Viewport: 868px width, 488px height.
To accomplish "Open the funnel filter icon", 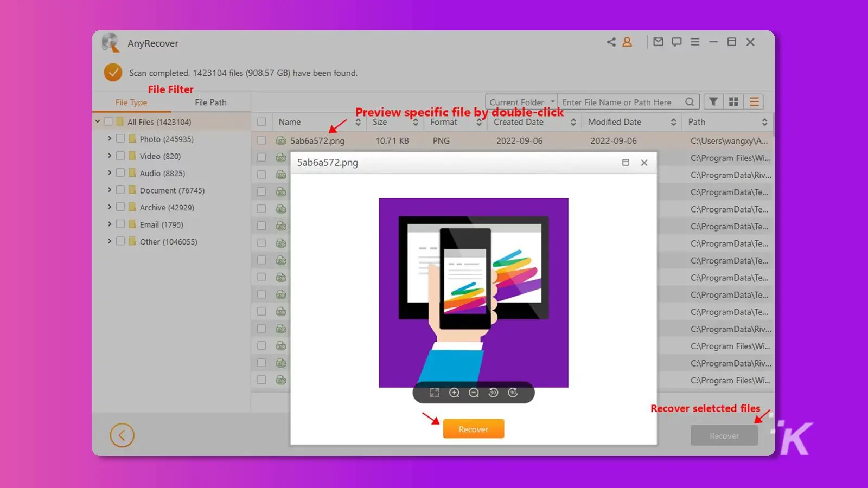I will point(713,102).
